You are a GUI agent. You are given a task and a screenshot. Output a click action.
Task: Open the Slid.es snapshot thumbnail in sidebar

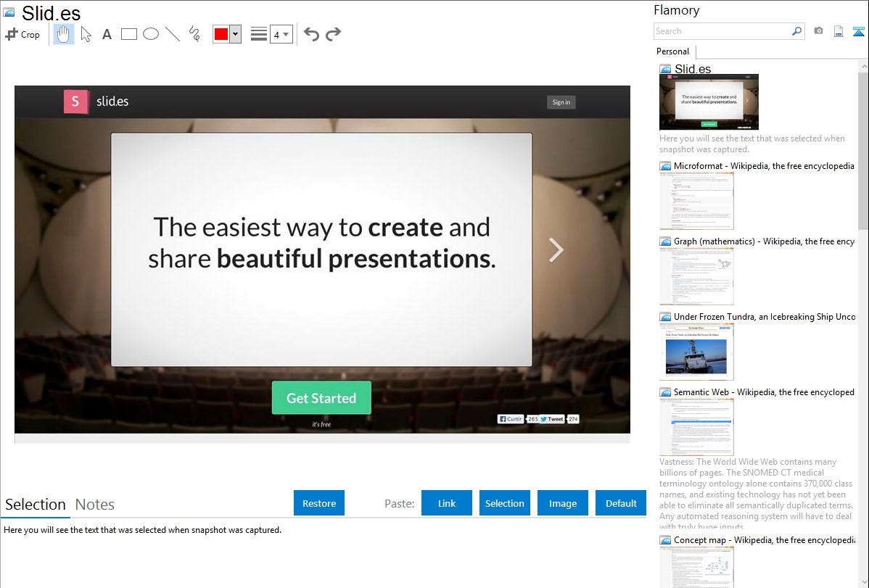pos(709,102)
